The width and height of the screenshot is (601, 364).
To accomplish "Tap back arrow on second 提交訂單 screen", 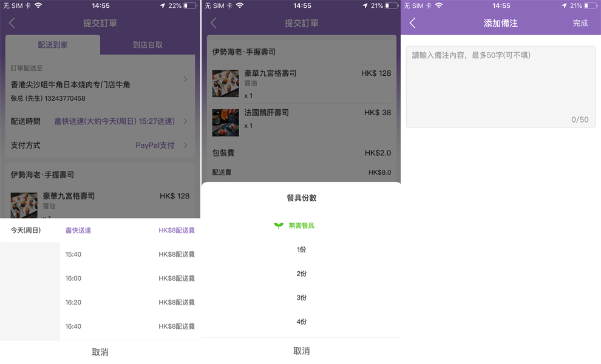I will pyautogui.click(x=214, y=23).
